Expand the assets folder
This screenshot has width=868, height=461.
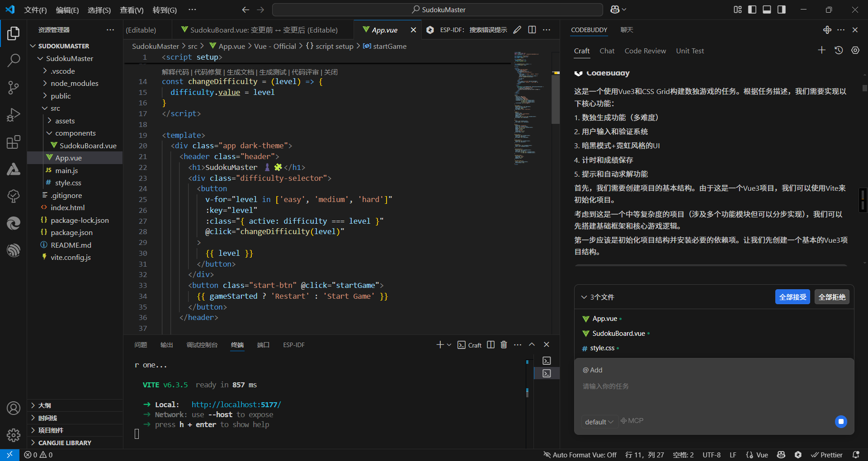[x=49, y=121]
